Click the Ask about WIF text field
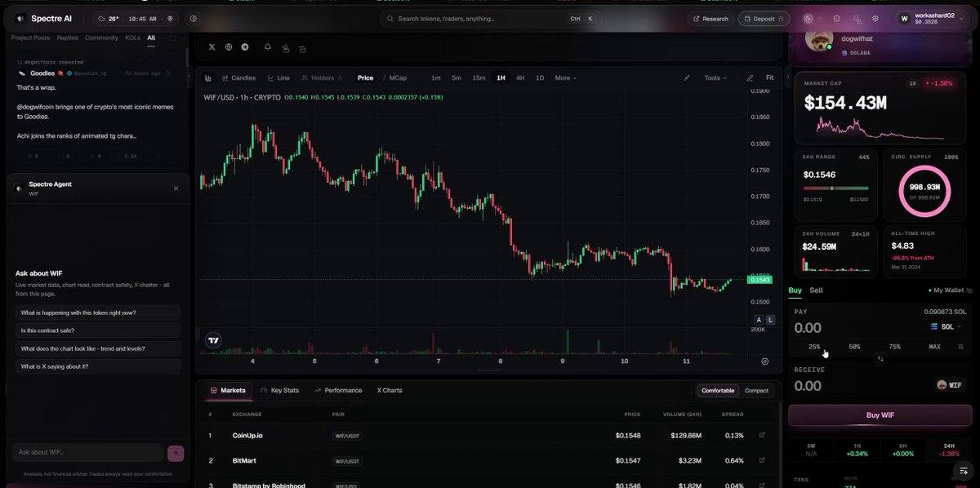Screen dimensions: 980x488 pyautogui.click(x=88, y=453)
